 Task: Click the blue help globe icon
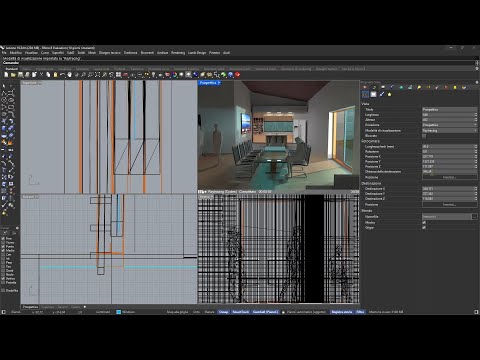pos(230,74)
